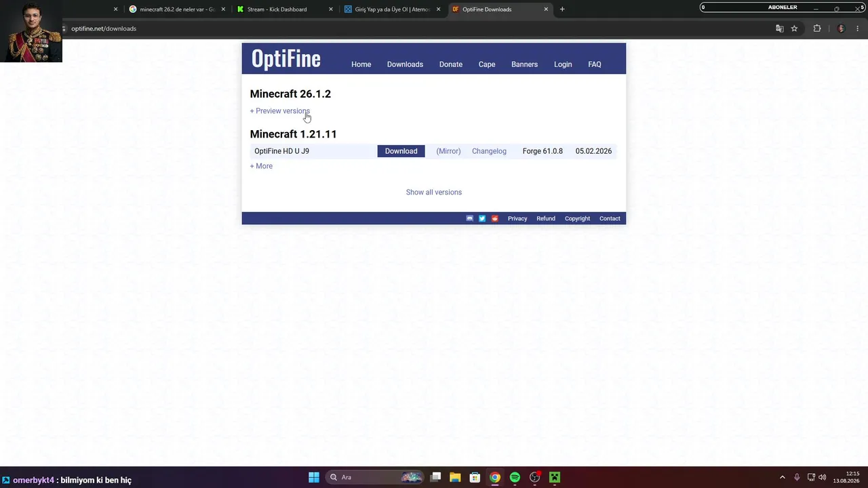Viewport: 868px width, 488px height.
Task: Open Google Chrome from the taskbar
Action: click(495, 477)
